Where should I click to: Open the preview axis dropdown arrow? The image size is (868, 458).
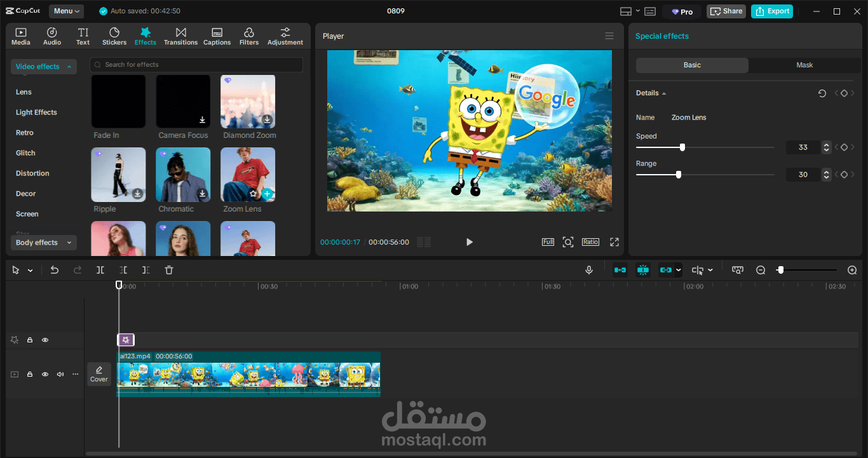click(x=710, y=270)
